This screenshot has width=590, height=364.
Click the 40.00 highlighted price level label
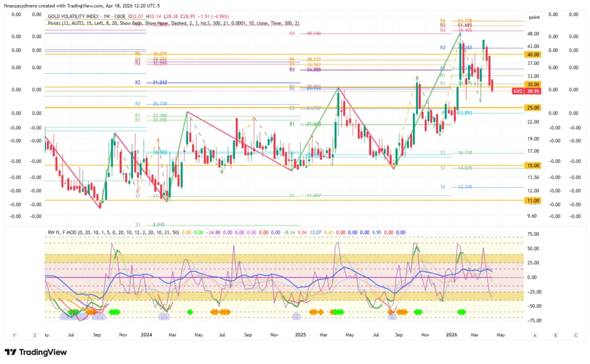(x=532, y=54)
